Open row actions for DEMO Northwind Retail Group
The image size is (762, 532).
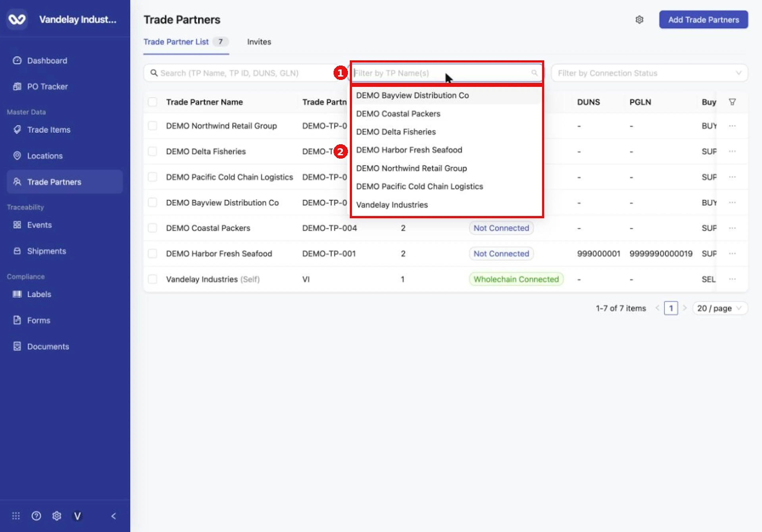[732, 126]
